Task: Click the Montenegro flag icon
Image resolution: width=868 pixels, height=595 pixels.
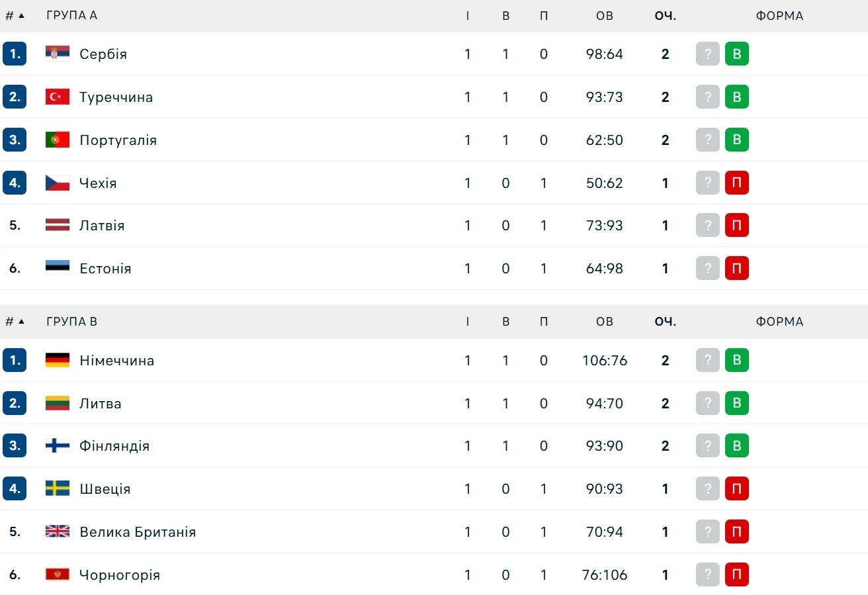Action: (x=58, y=574)
